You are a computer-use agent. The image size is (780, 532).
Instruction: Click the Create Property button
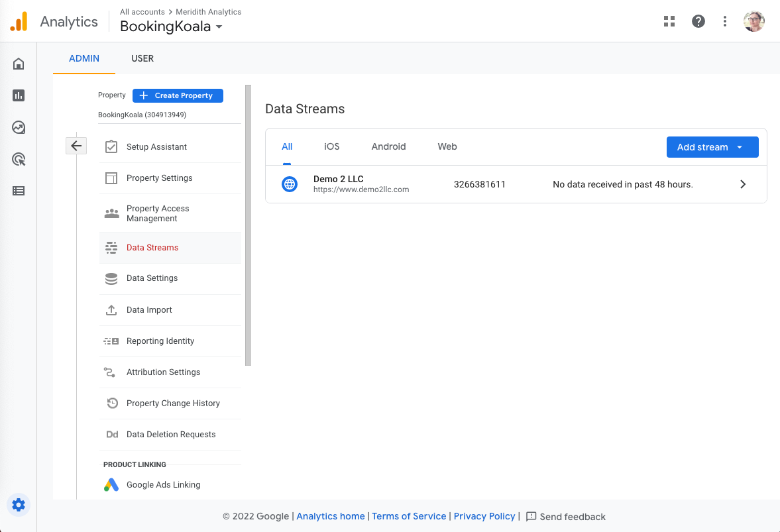178,95
